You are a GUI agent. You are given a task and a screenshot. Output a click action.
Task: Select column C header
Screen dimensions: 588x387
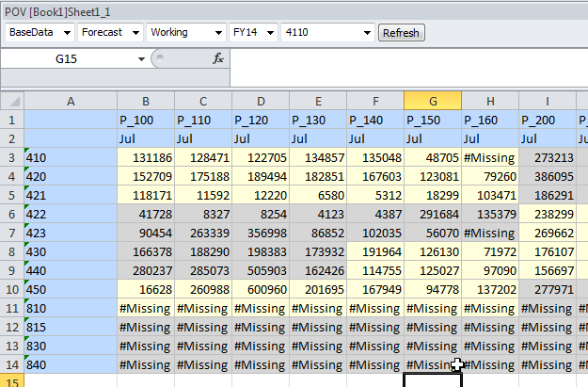click(x=203, y=101)
